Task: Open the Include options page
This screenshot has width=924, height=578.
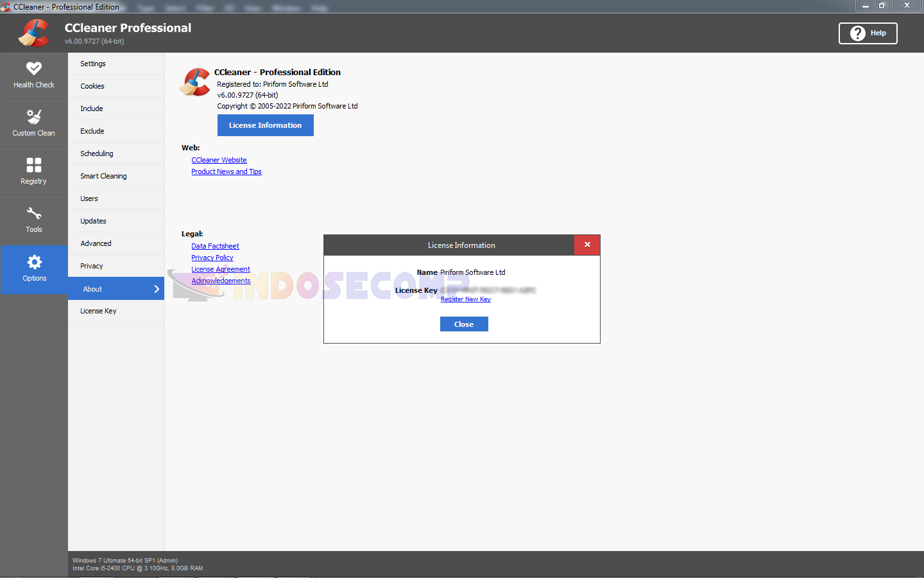Action: click(116, 109)
